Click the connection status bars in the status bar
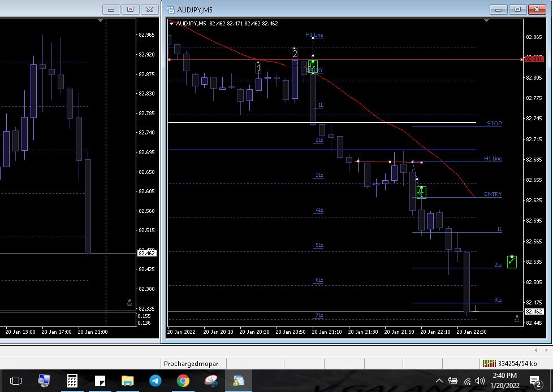This screenshot has width=553, height=392. pos(489,363)
